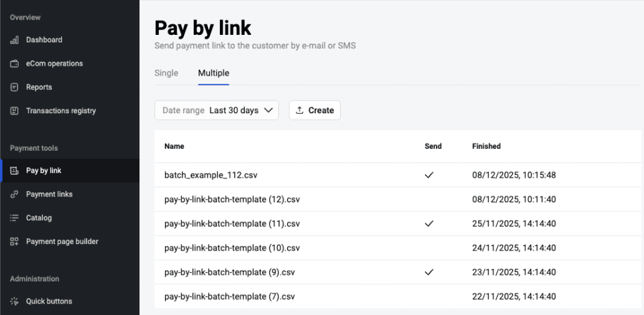Click Send checkmark for batch-template (11).csv
Image resolution: width=644 pixels, height=315 pixels.
point(429,224)
